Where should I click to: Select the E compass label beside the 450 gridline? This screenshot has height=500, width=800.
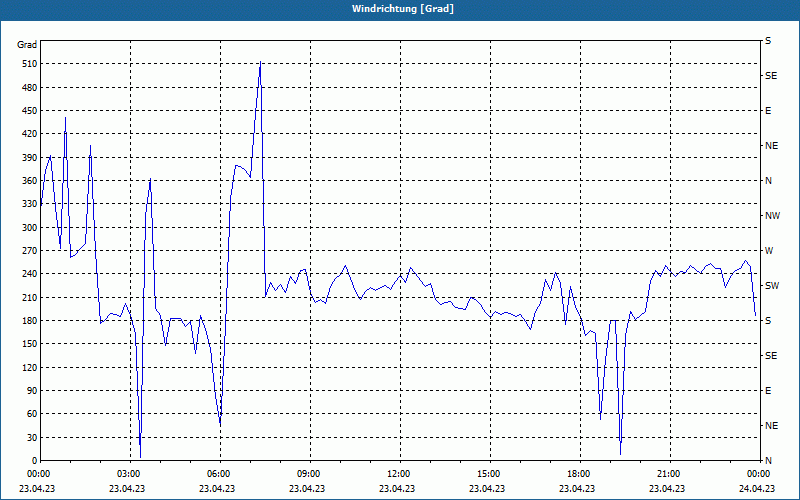tap(768, 111)
